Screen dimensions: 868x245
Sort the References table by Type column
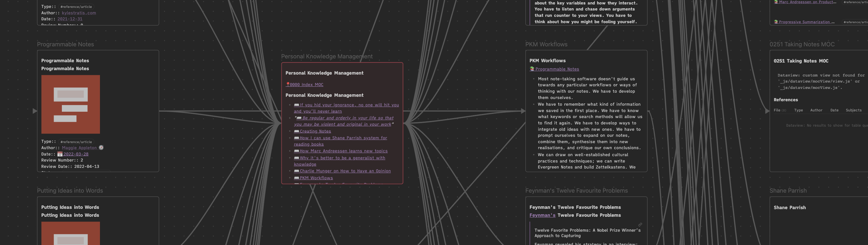(x=798, y=110)
